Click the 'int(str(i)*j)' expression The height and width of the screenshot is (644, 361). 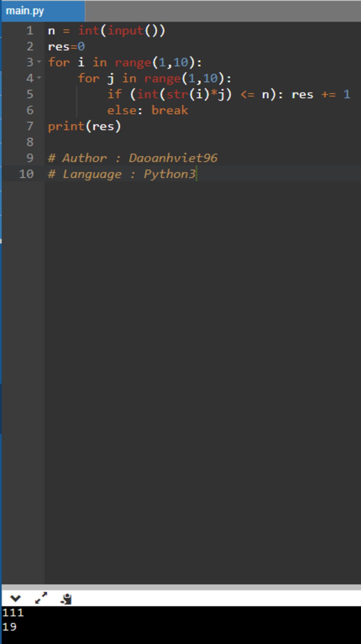(180, 94)
